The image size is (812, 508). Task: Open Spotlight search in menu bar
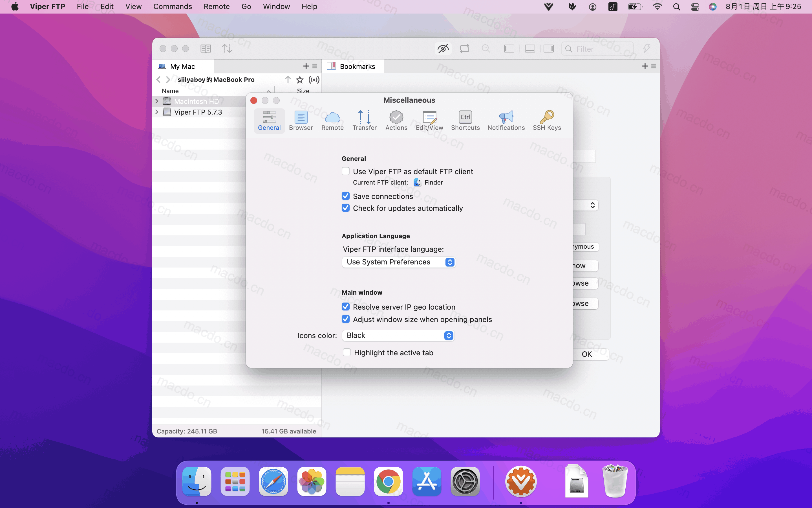tap(676, 7)
